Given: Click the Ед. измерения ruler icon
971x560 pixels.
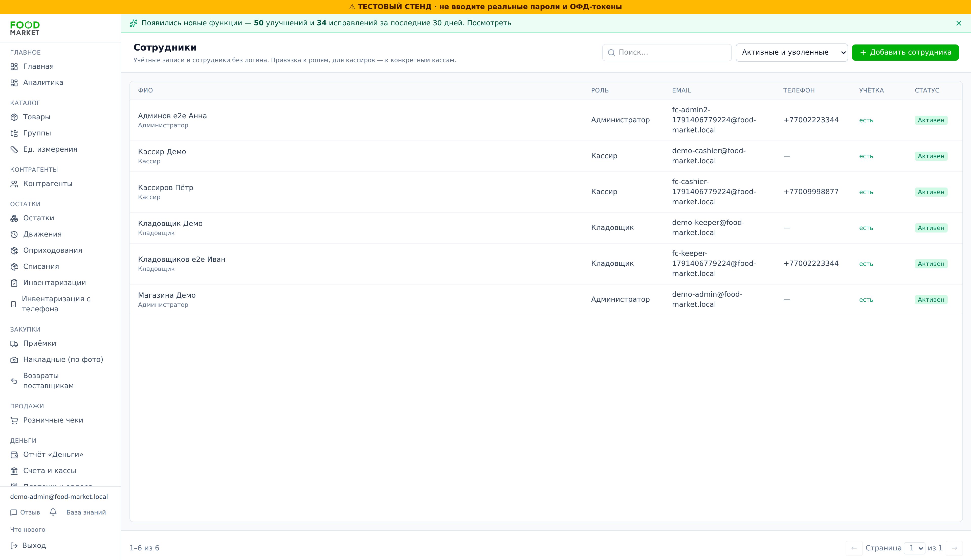Looking at the screenshot, I should click(14, 149).
